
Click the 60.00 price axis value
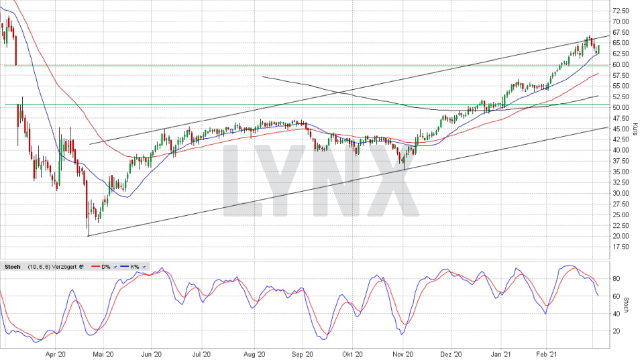point(620,64)
